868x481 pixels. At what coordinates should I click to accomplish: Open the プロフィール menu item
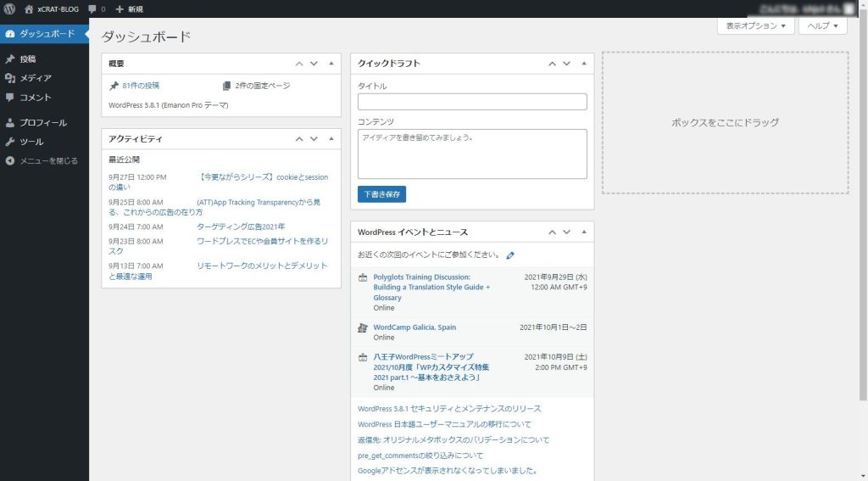44,122
